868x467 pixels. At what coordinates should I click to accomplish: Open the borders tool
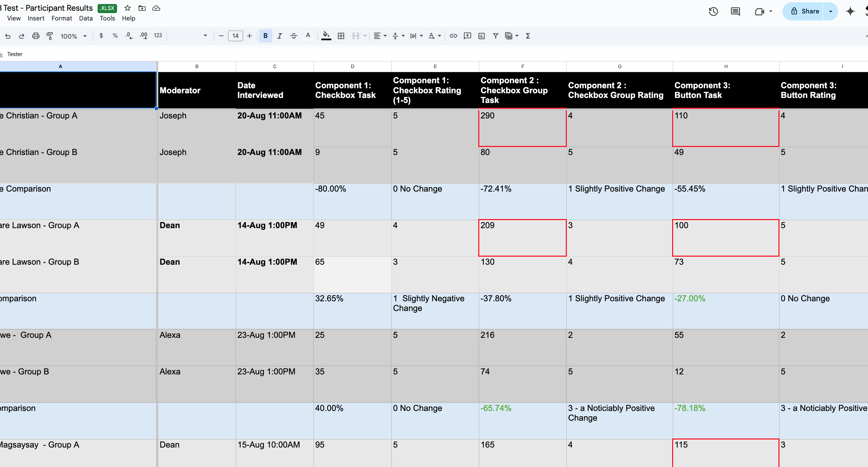click(x=341, y=36)
